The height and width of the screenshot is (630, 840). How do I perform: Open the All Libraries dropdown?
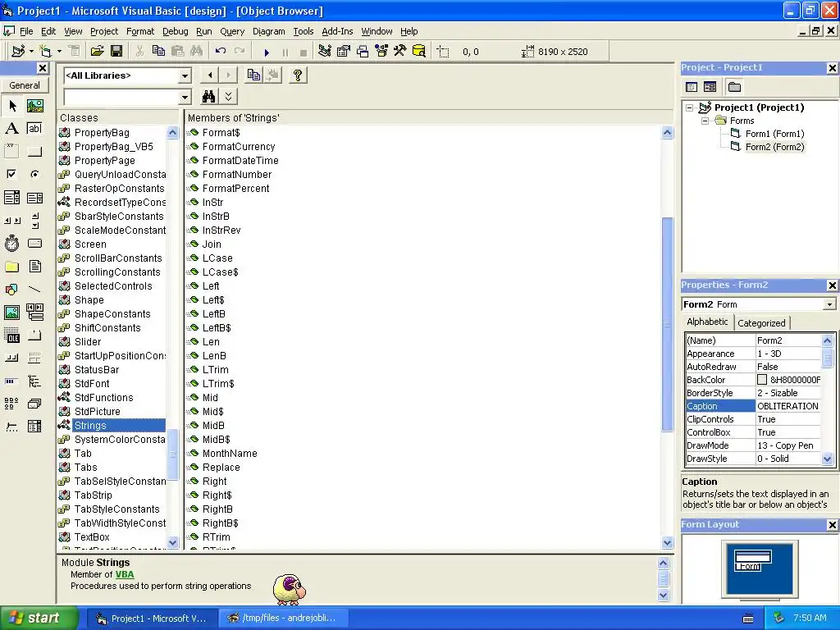(185, 75)
